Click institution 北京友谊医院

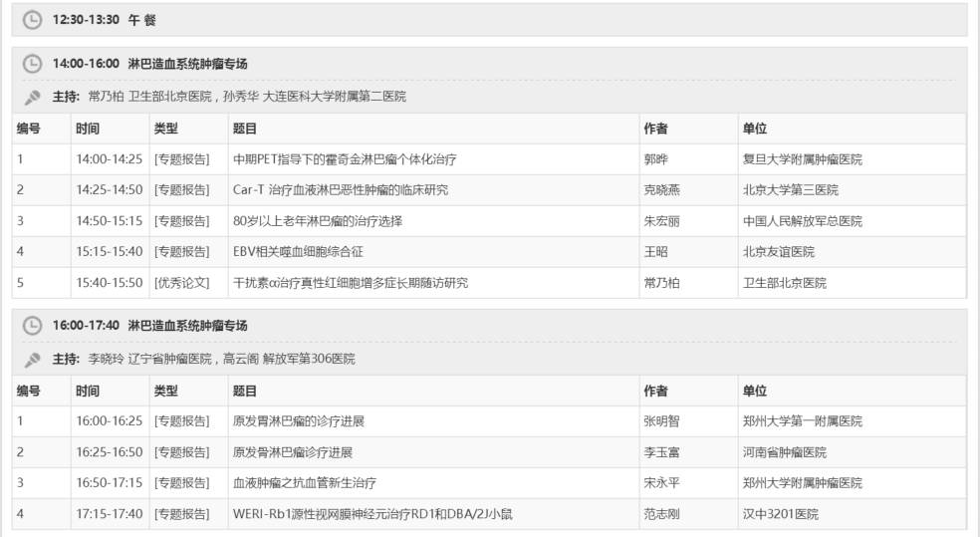[x=779, y=252]
